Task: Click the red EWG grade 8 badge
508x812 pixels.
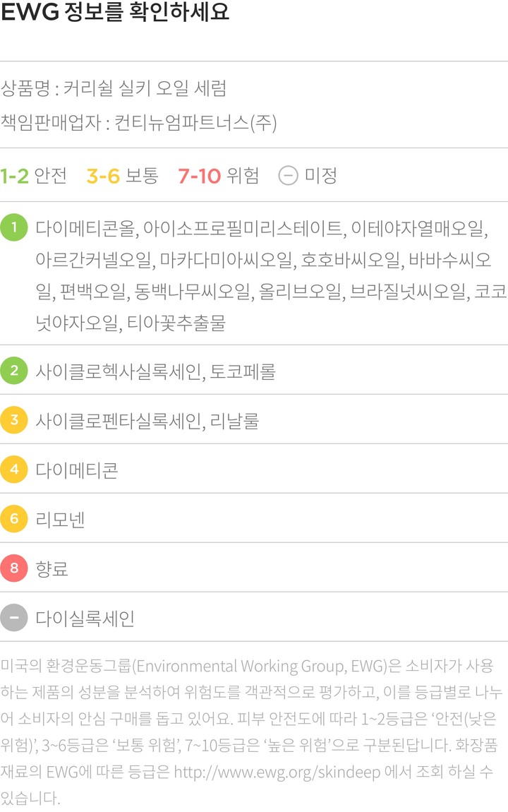Action: click(x=13, y=568)
